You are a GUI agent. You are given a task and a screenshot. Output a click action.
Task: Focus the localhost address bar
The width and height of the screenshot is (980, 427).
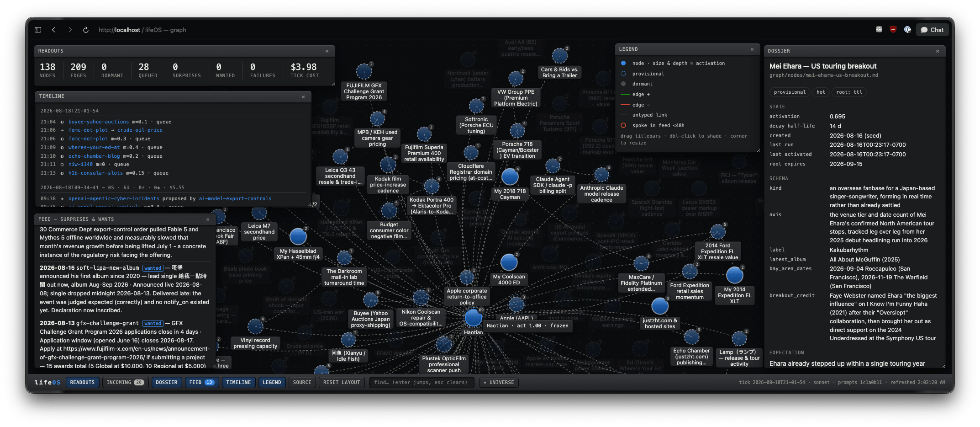[142, 30]
